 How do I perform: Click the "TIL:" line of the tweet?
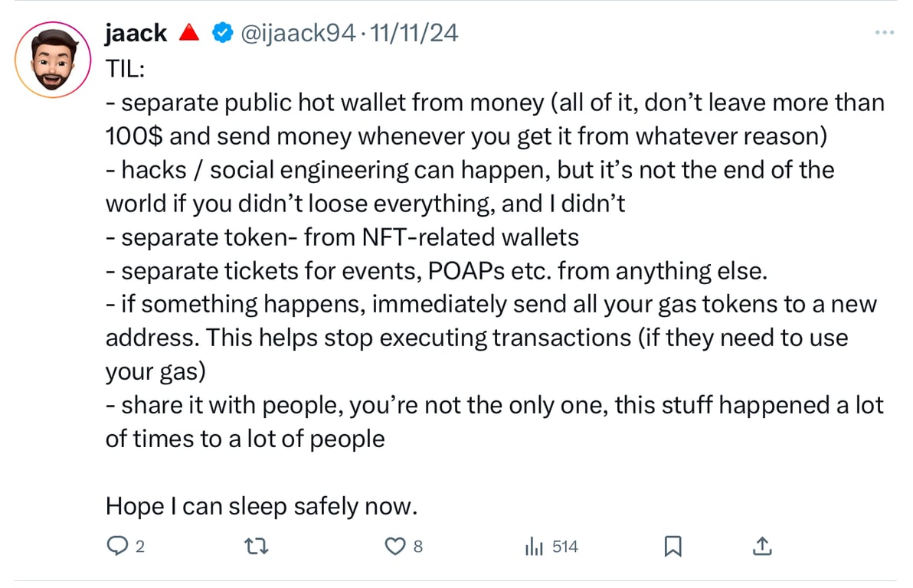126,69
